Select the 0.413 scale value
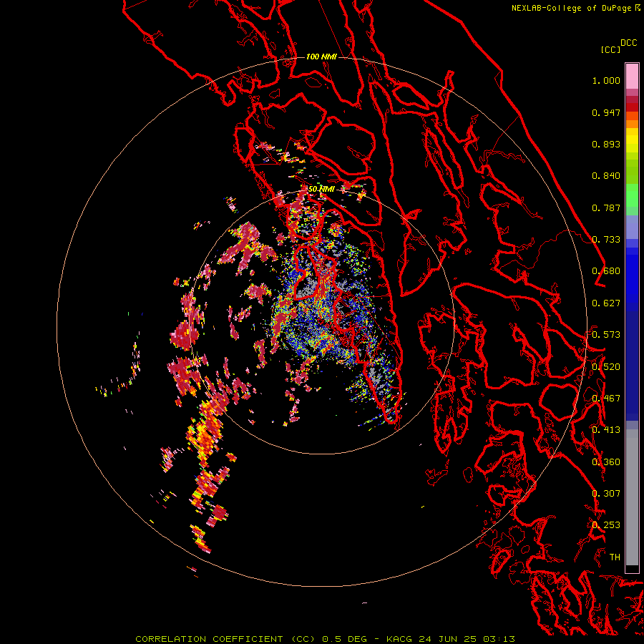Viewport: 644px width, 644px height. (x=606, y=430)
